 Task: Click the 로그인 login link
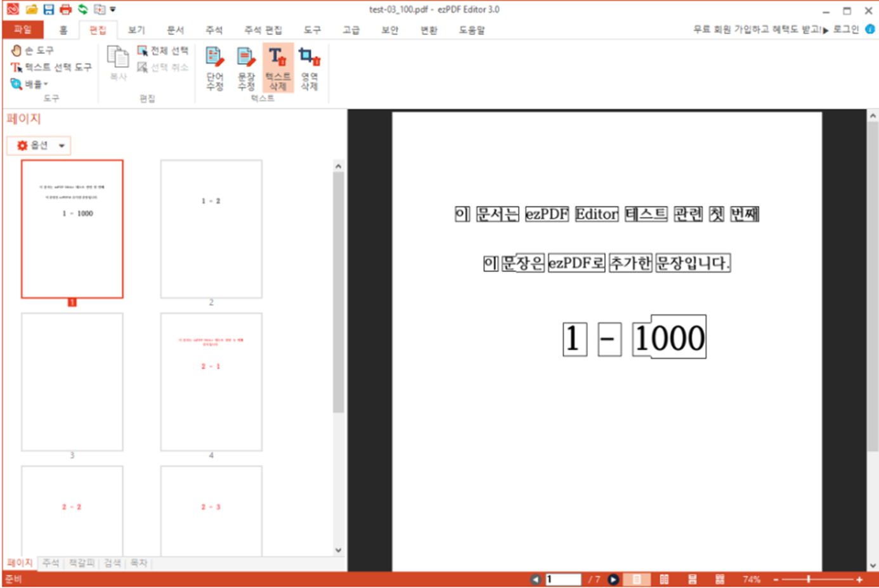(845, 29)
